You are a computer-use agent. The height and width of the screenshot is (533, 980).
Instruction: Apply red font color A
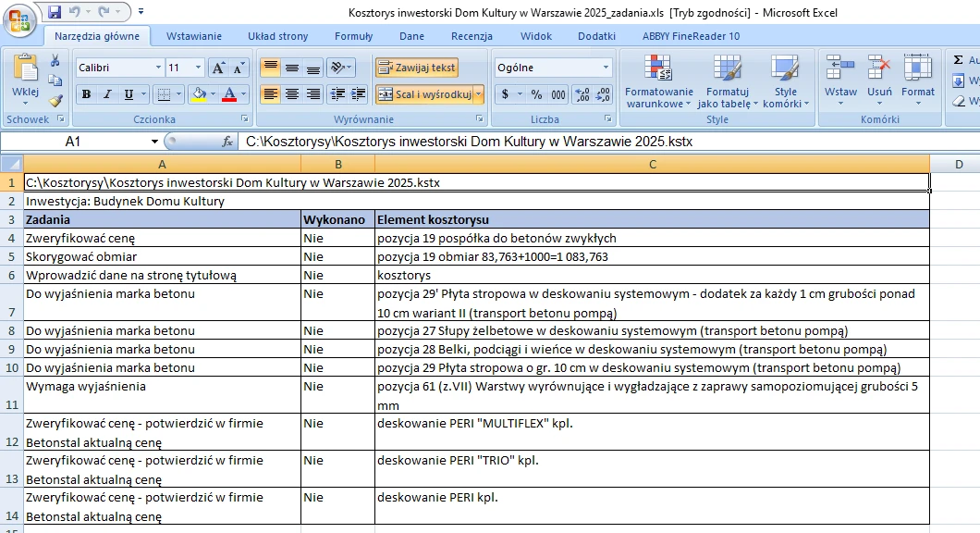click(x=229, y=94)
